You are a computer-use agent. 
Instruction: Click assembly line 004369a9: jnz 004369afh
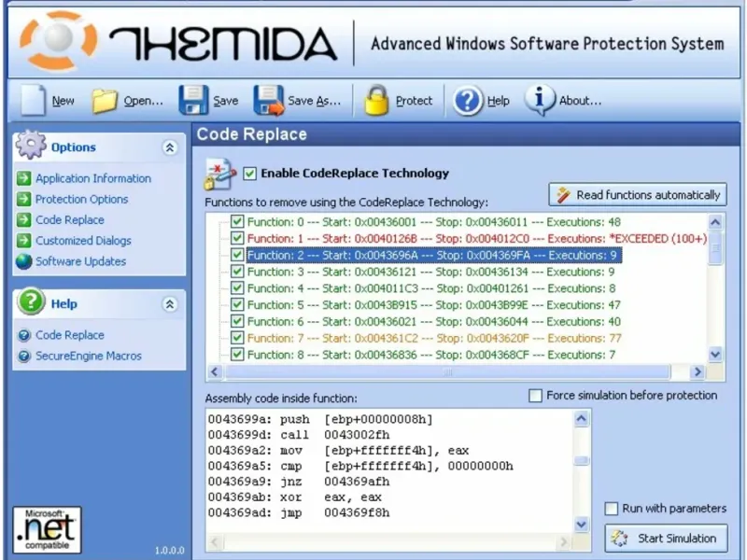point(299,482)
